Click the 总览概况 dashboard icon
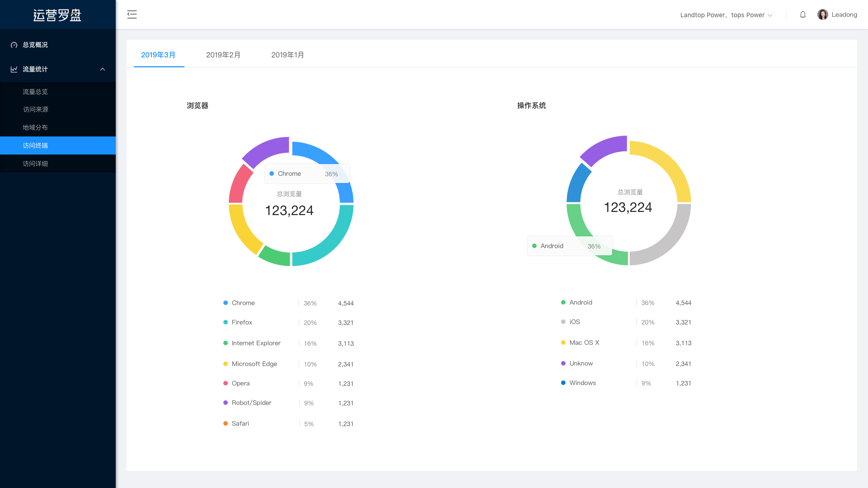 [x=14, y=45]
